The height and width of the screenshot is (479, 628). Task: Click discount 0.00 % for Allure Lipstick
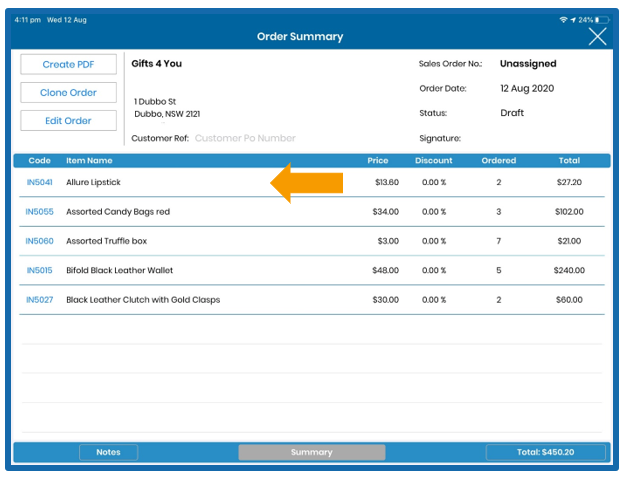[434, 182]
